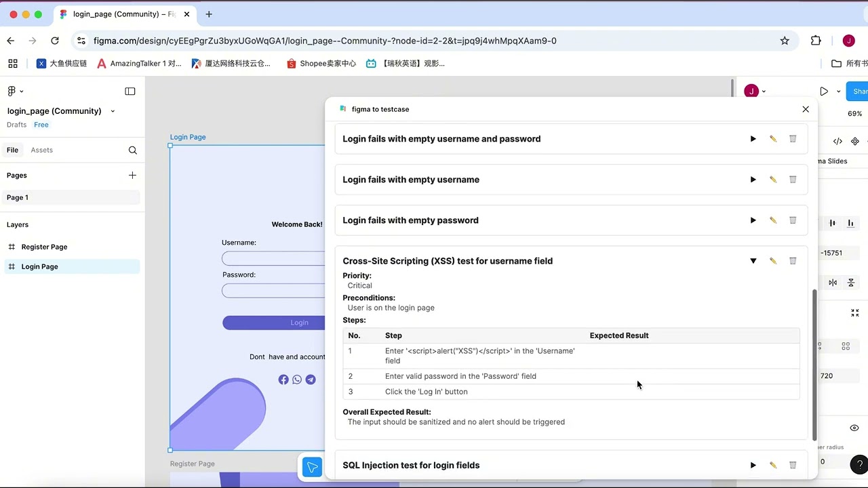Click the align bottom icon in right panel
Image resolution: width=868 pixels, height=488 pixels.
(x=851, y=223)
